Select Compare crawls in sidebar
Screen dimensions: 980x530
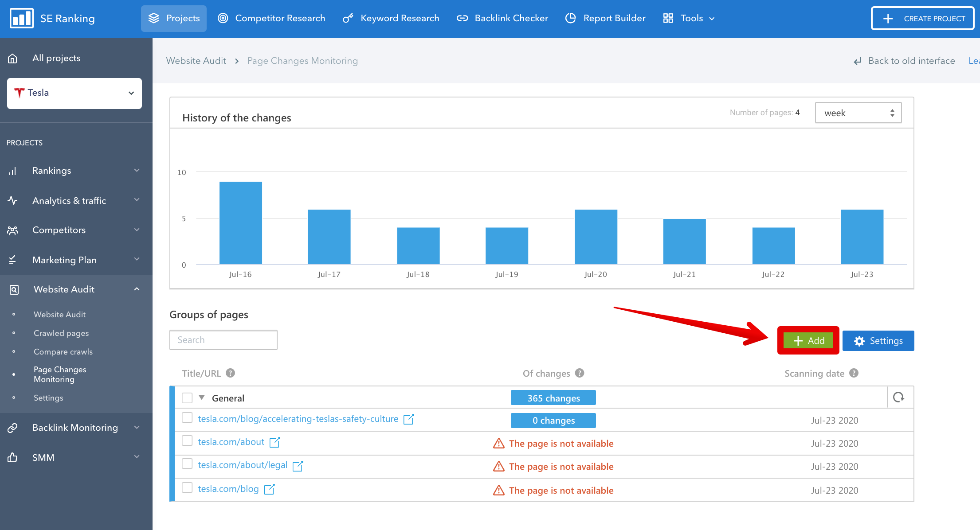(x=63, y=352)
